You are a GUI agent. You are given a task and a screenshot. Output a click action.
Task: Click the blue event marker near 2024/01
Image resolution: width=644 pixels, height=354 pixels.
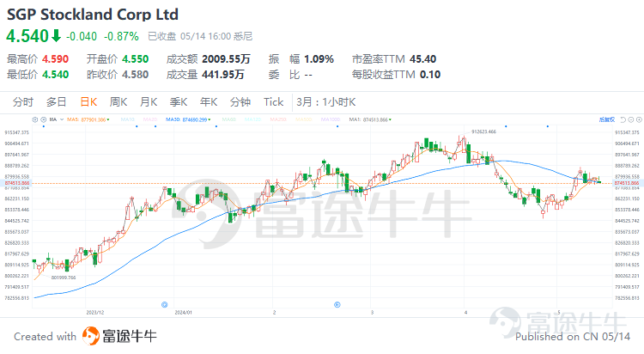pos(164,305)
